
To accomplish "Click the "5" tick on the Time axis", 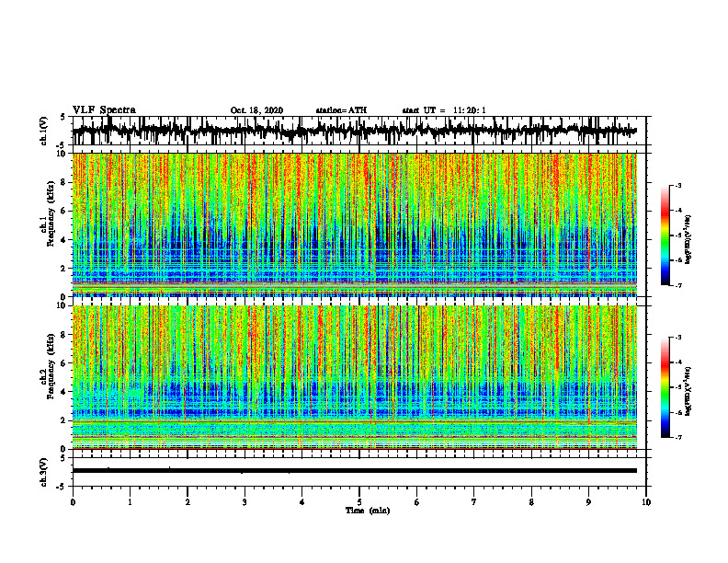I will (x=359, y=502).
